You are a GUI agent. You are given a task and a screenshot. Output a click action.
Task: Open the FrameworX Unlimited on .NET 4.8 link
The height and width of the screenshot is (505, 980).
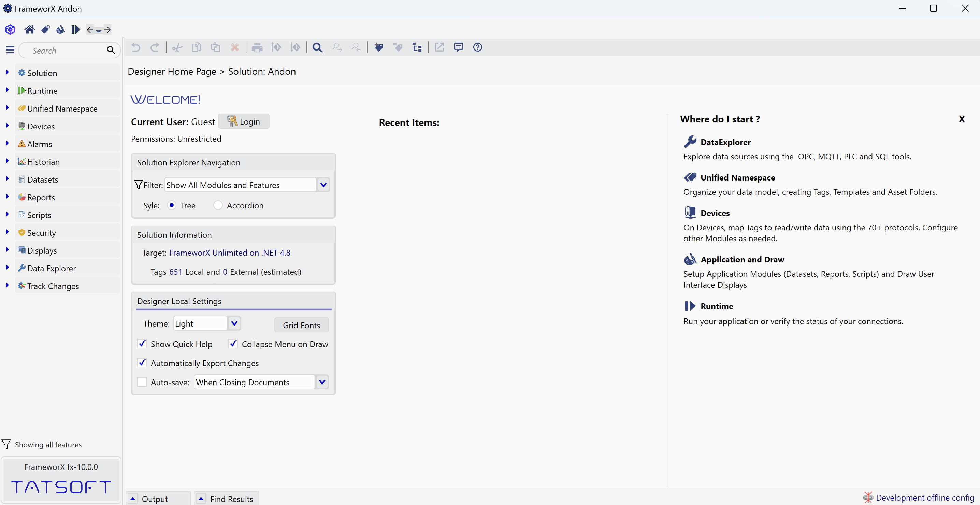pos(230,253)
